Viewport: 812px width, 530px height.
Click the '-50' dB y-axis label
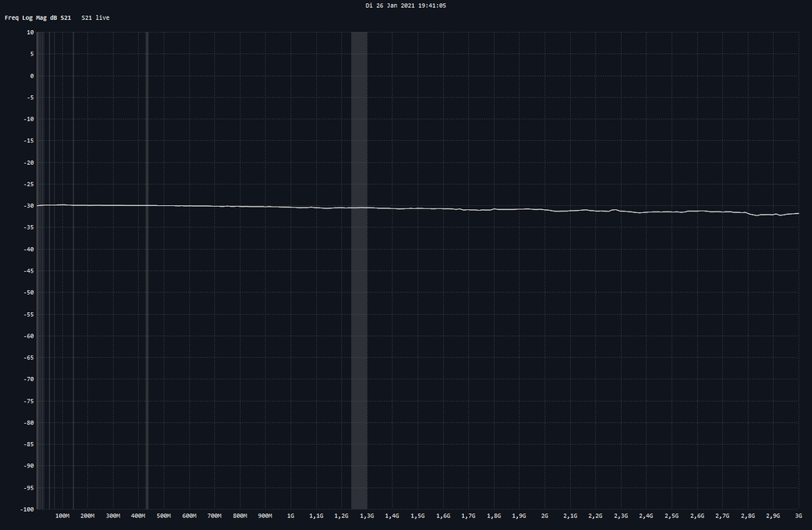28,292
